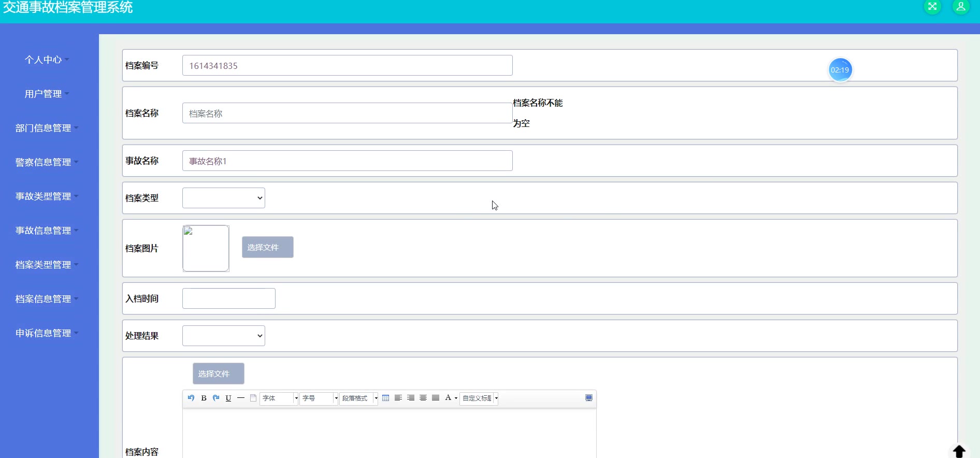Image resolution: width=980 pixels, height=458 pixels.
Task: Focus the 档案编号 input field
Action: click(348, 65)
